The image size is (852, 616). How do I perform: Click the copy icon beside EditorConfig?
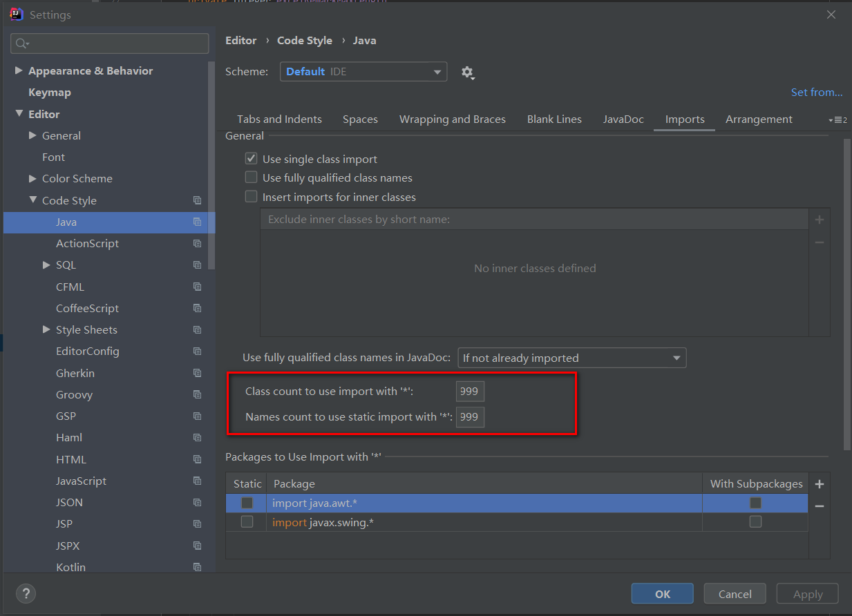198,352
